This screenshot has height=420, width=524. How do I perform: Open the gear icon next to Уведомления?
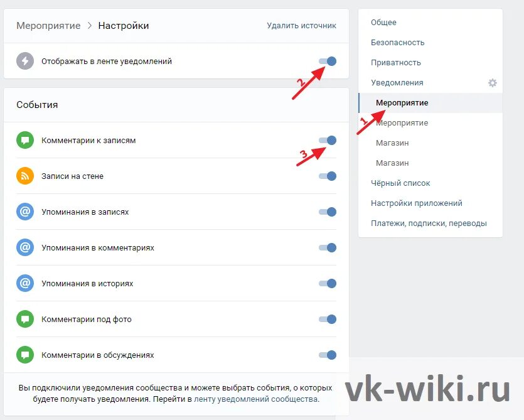pos(493,83)
